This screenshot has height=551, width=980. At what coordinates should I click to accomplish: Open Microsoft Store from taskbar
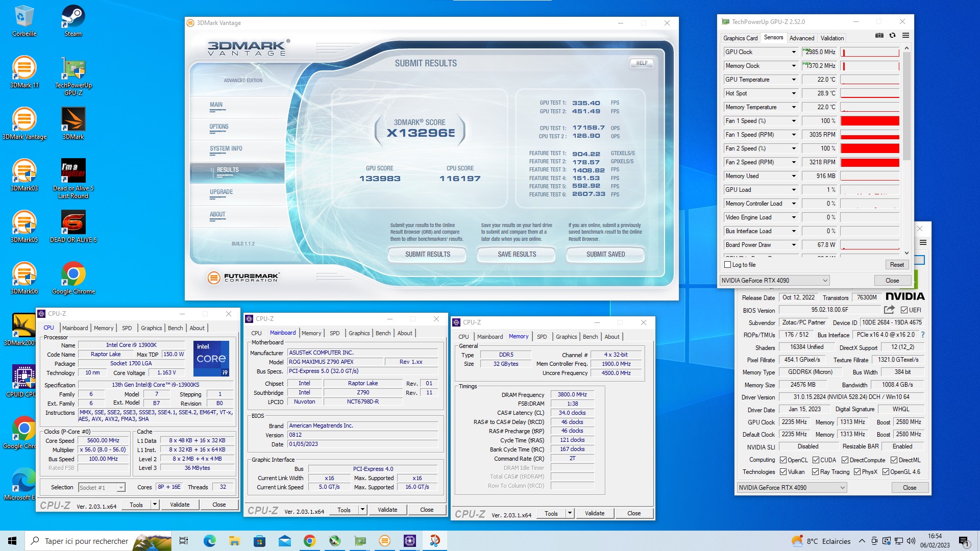(x=259, y=541)
